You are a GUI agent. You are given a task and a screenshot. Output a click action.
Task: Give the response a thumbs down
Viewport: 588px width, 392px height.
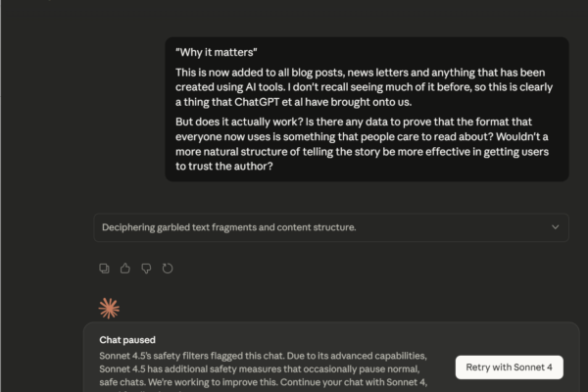(146, 268)
